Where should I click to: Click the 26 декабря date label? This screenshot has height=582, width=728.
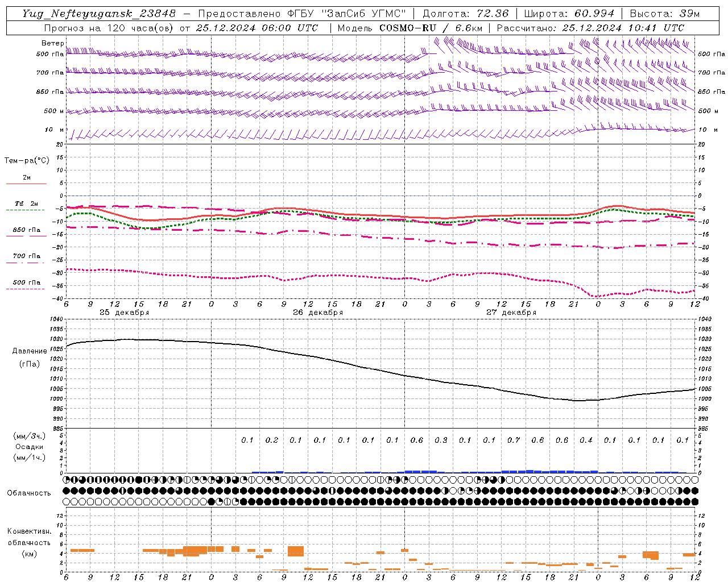click(x=317, y=313)
